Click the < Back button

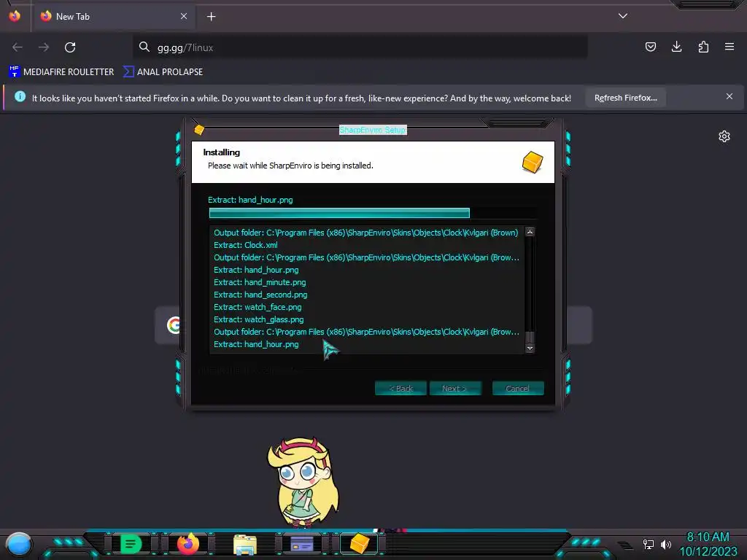click(x=400, y=389)
